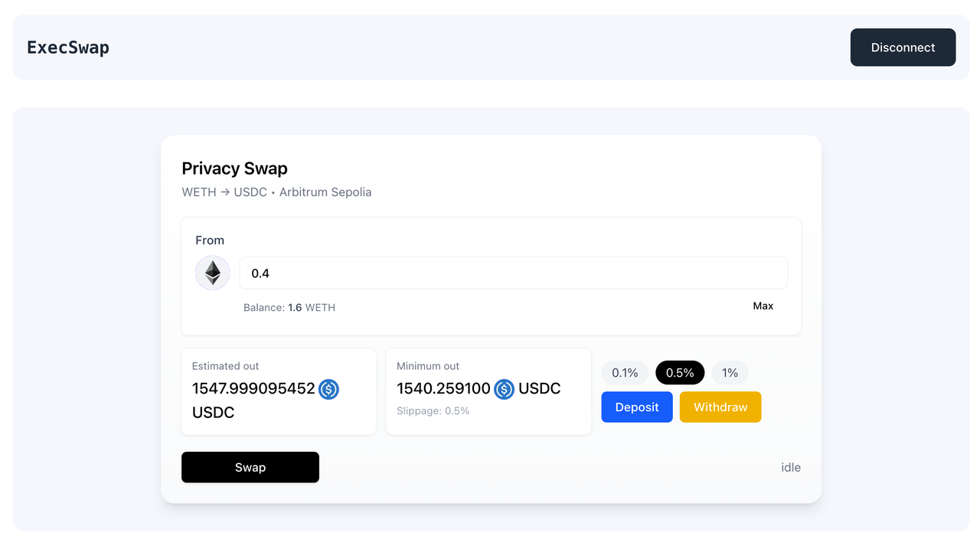Viewport: 980px width, 549px height.
Task: Click the USDC icon in minimum out panel
Action: pyautogui.click(x=504, y=390)
